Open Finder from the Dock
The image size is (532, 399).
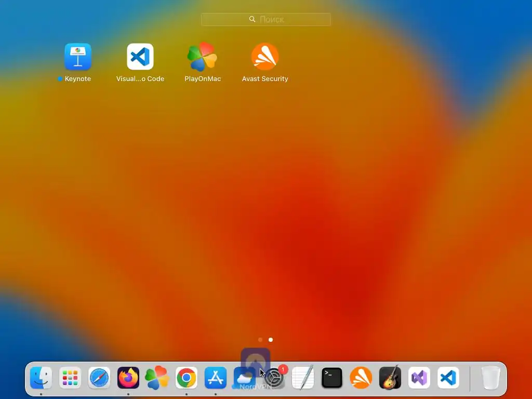41,378
